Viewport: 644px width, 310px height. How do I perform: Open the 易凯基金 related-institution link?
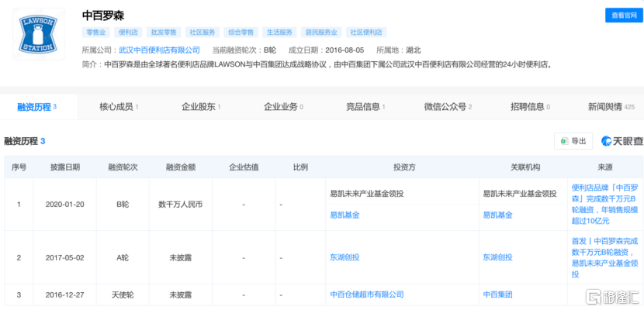[x=498, y=215]
